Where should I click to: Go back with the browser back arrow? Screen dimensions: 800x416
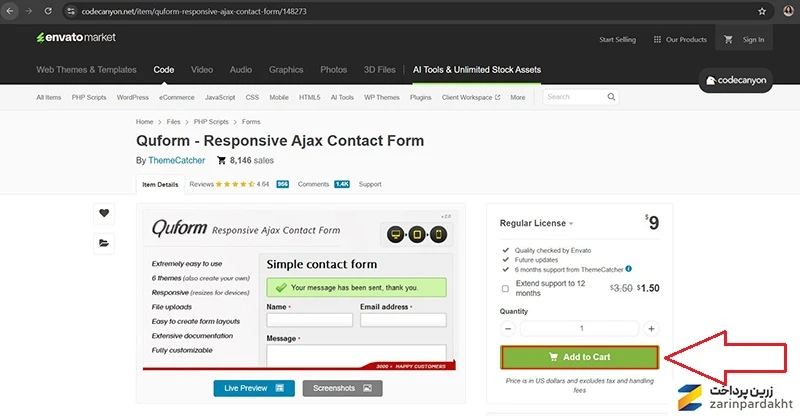(10, 11)
